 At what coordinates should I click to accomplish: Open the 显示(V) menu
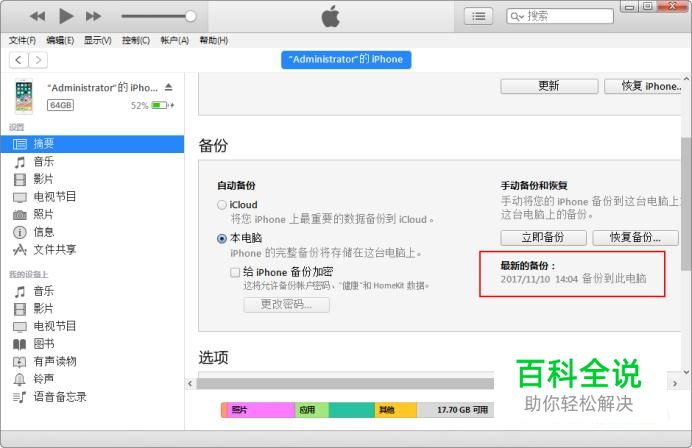tap(98, 41)
